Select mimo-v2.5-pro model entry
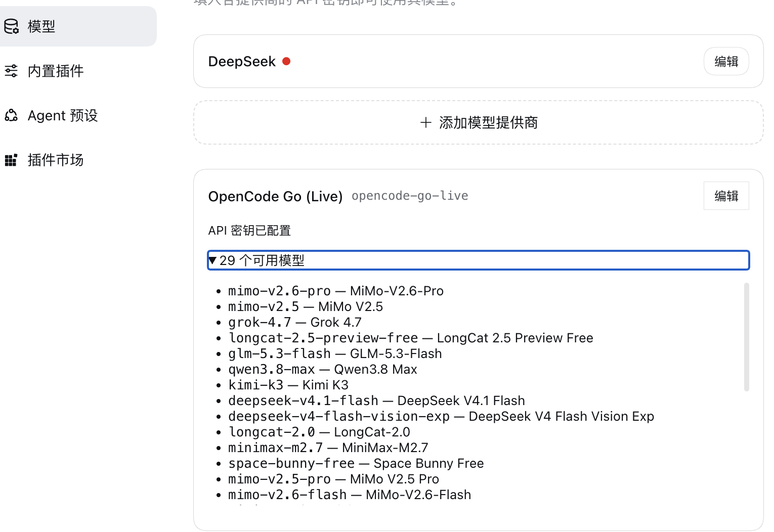 [x=334, y=479]
